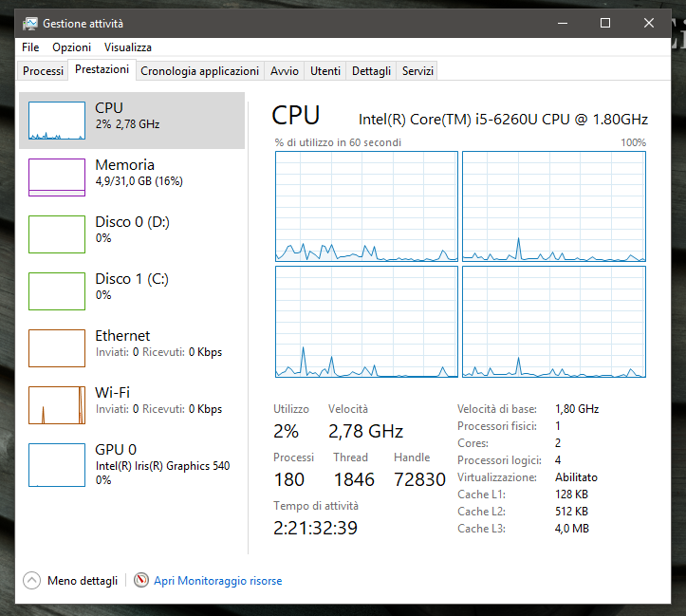Select the Memoria mini graph in sidebar
This screenshot has height=616, width=686.
point(57,177)
